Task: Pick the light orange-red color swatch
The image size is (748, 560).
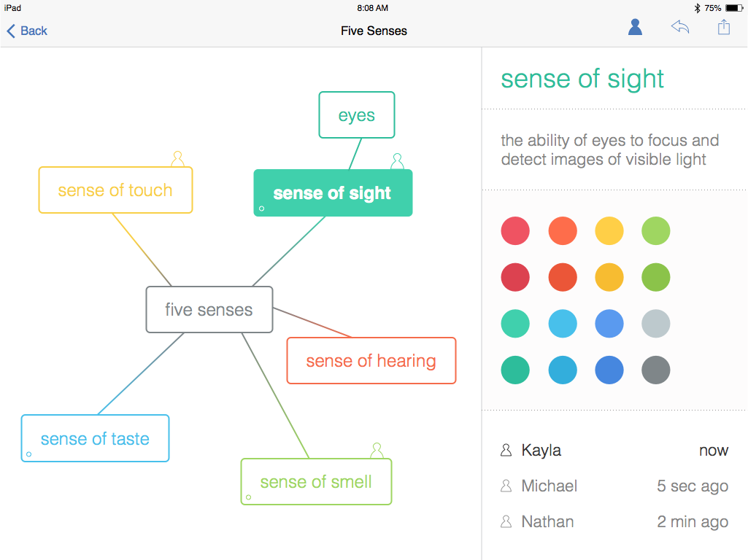Action: point(563,230)
